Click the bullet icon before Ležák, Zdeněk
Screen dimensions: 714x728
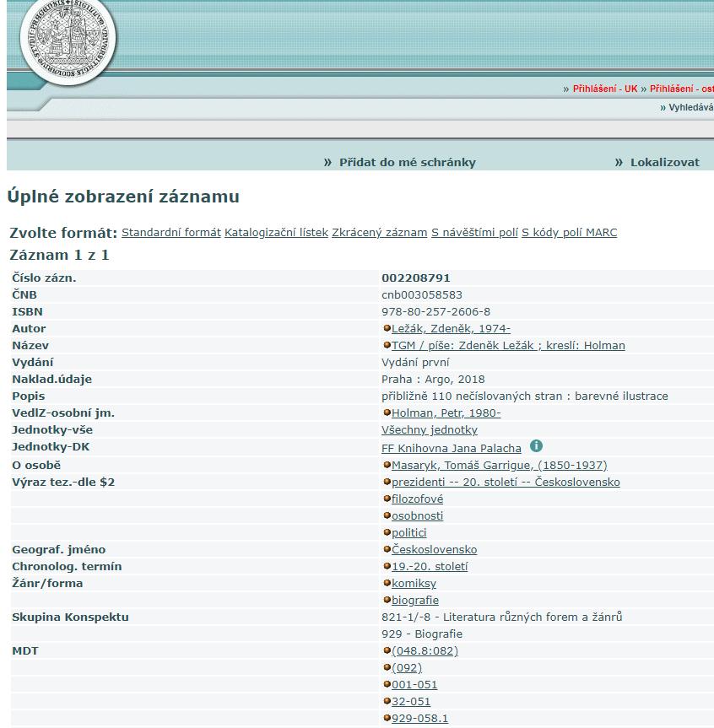coord(387,328)
